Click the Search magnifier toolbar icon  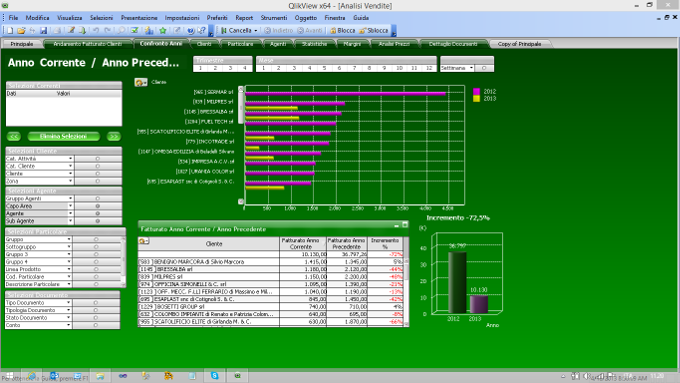click(x=121, y=30)
